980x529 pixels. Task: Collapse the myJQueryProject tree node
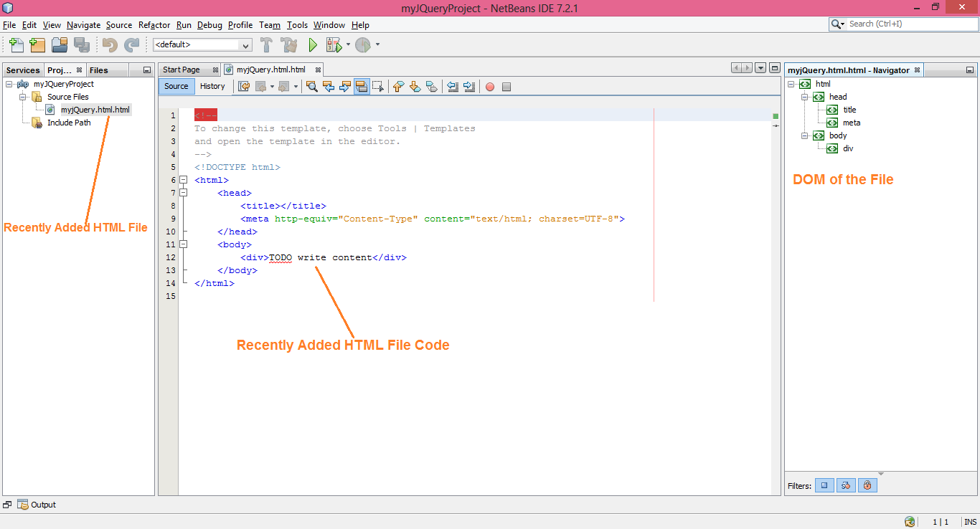(x=9, y=84)
